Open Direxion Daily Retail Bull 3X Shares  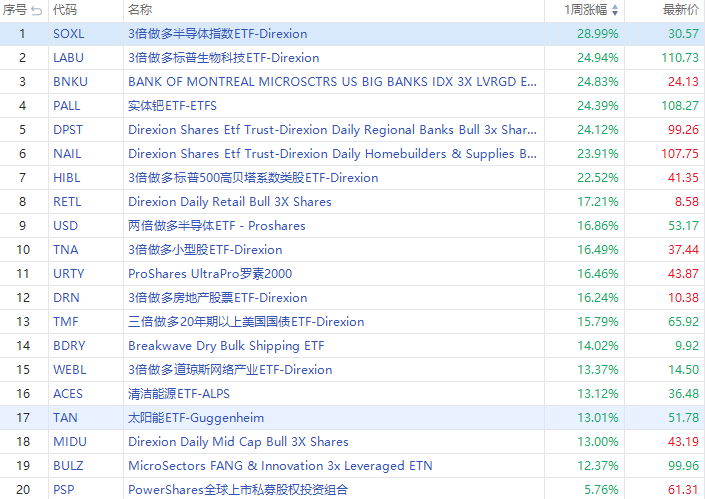(230, 202)
